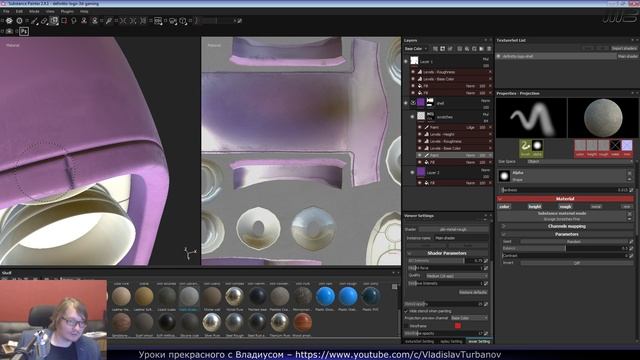Click the edit pencil icon beside Balance
640x360 pixels.
631,249
